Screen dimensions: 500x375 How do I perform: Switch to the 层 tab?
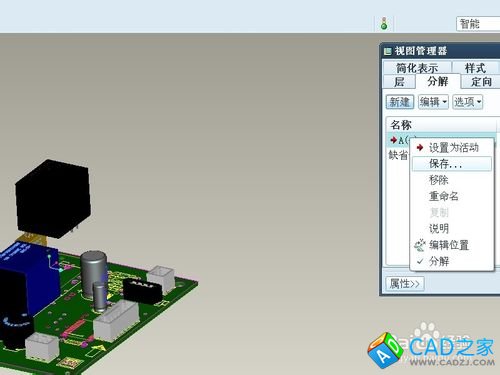click(x=399, y=82)
